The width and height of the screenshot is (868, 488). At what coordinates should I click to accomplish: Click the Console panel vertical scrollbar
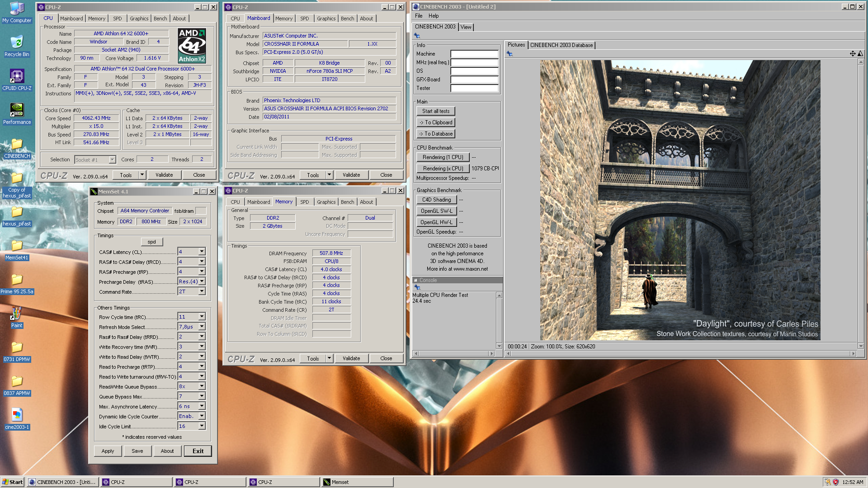(499, 320)
